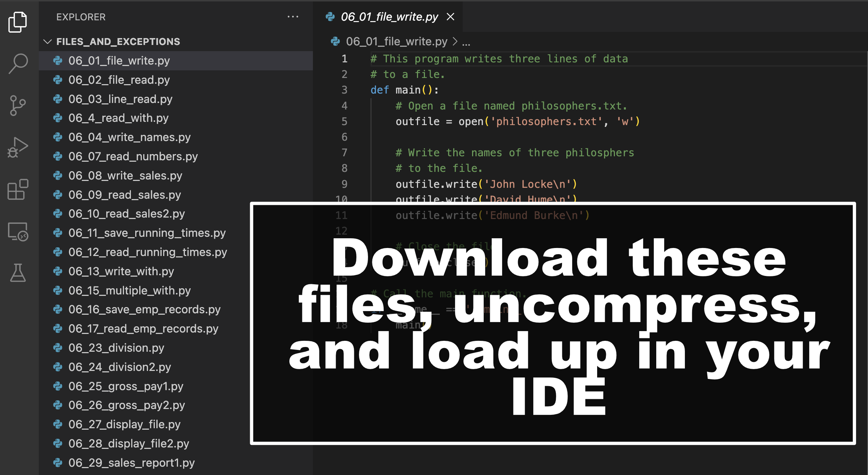
Task: Open Explorer more actions ellipsis
Action: pyautogui.click(x=293, y=17)
